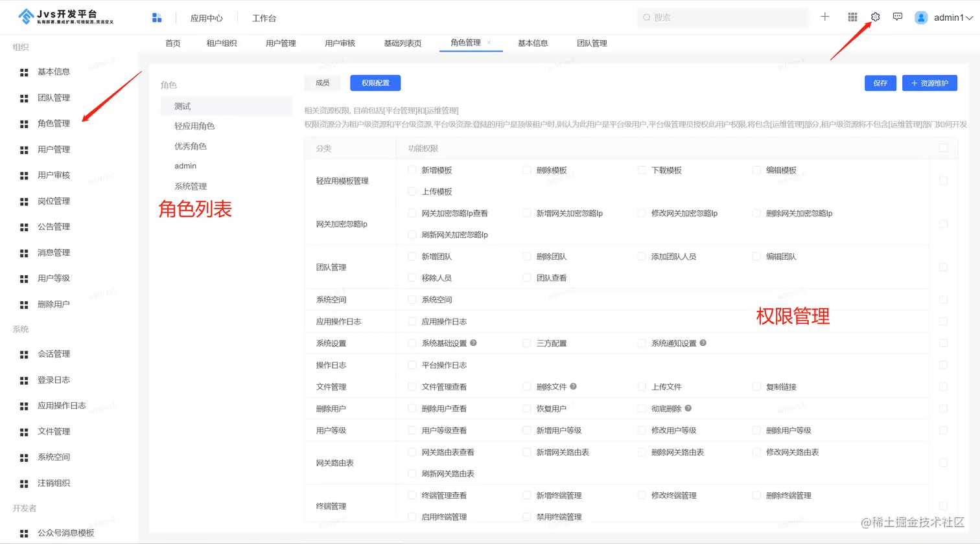980x544 pixels.
Task: Click the 团队管理 sidebar icon
Action: [x=24, y=98]
